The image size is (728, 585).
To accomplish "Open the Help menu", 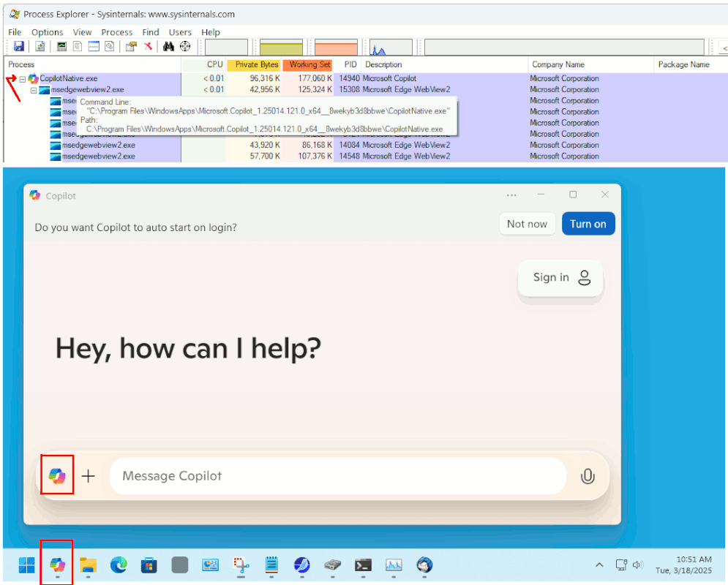I will coord(210,32).
